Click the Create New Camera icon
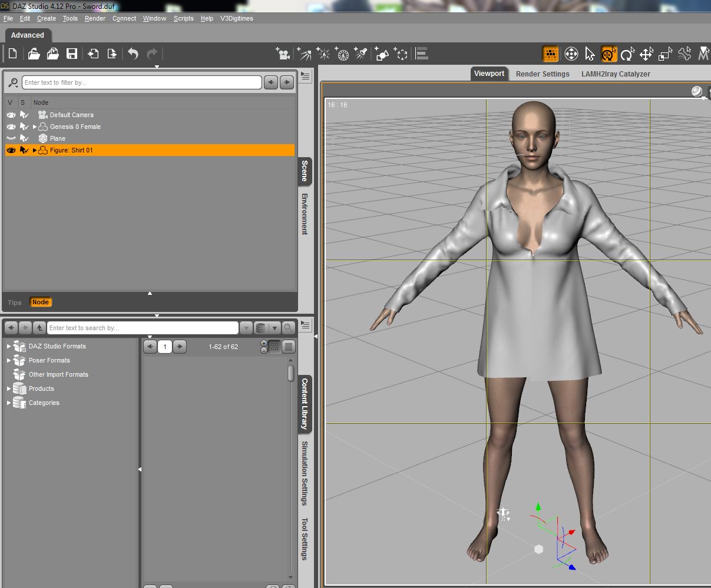The width and height of the screenshot is (711, 588). click(283, 54)
